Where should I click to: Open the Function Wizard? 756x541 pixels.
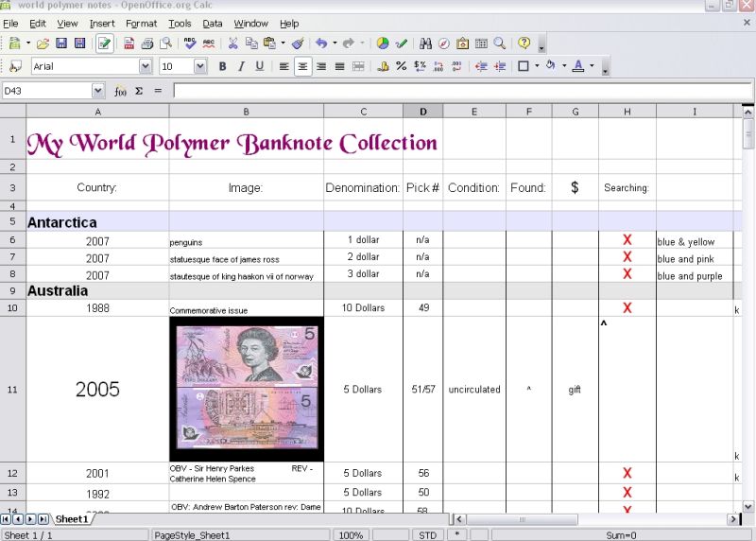pos(120,91)
